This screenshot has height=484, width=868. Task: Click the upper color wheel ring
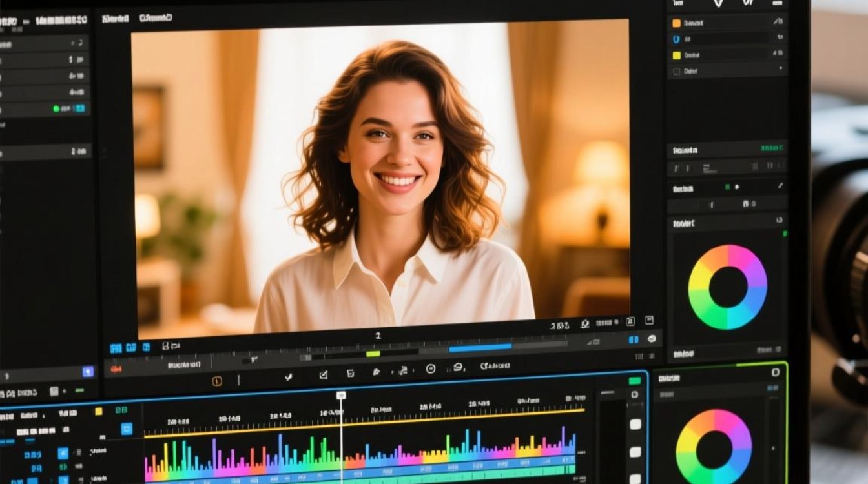click(727, 287)
